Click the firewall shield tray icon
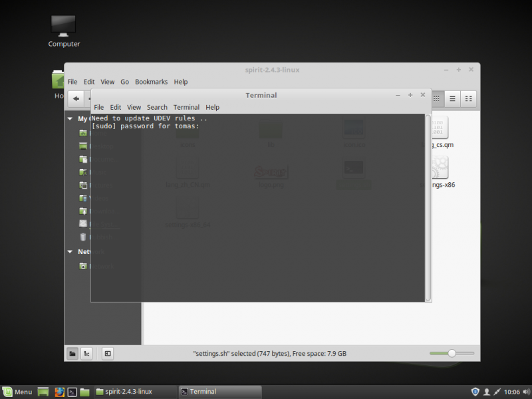532x399 pixels. (475, 392)
